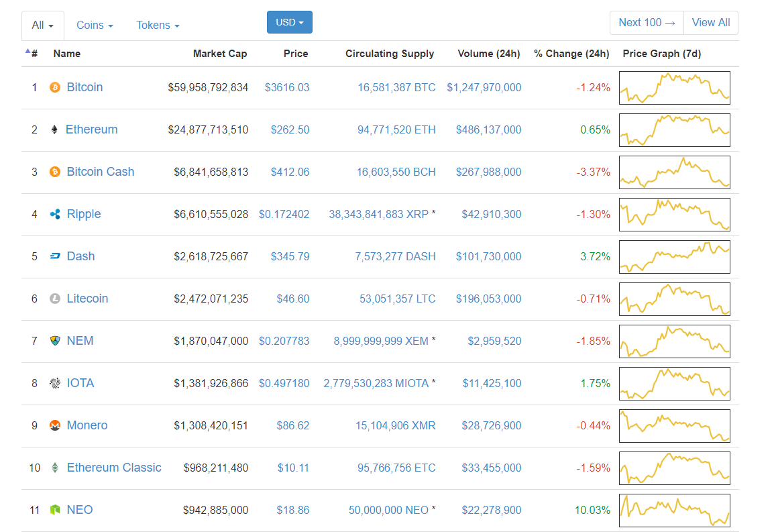This screenshot has width=774, height=532.
Task: Sort table by Name column
Action: (66, 54)
